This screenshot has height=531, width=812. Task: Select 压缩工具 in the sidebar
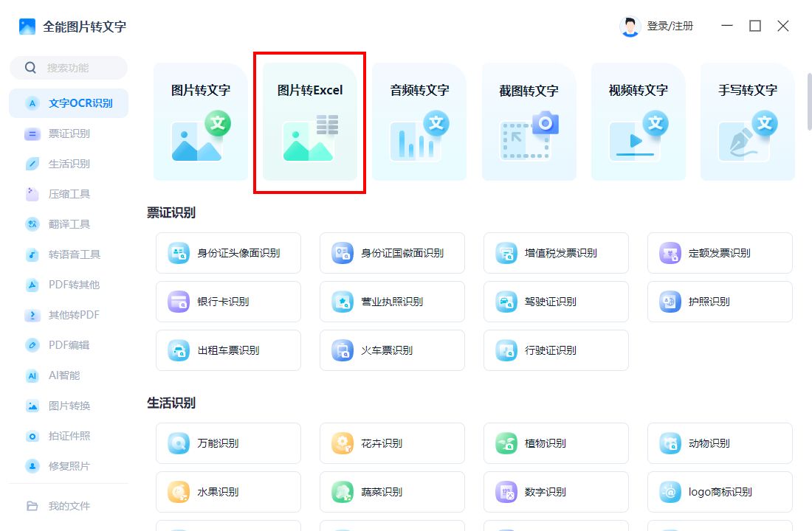point(69,194)
